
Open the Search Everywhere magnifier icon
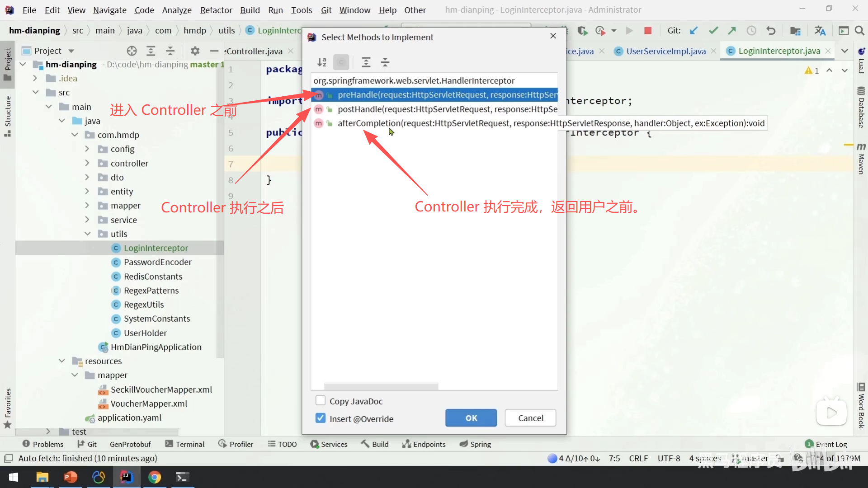coord(859,30)
